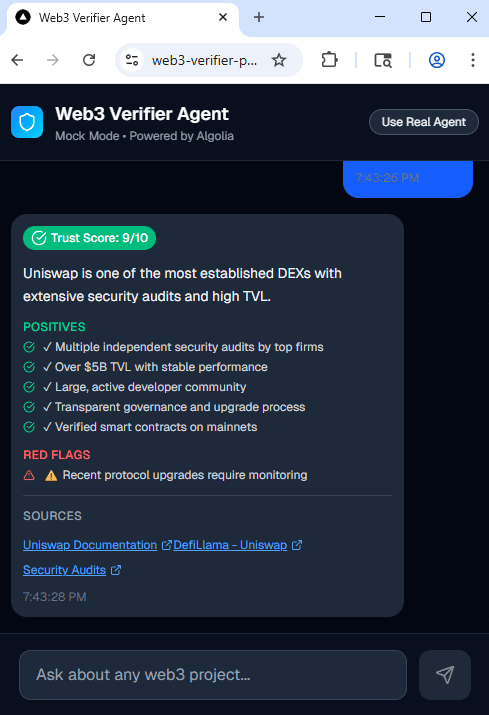The width and height of the screenshot is (489, 715).
Task: Go back using the browser back arrow
Action: pyautogui.click(x=17, y=60)
